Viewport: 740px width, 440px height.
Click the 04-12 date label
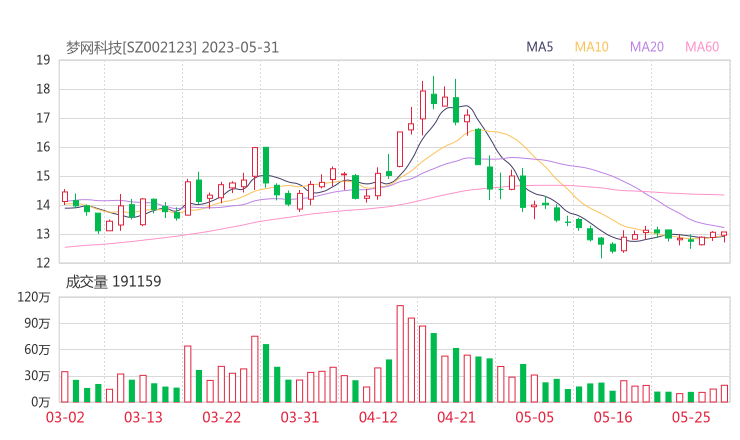point(378,417)
